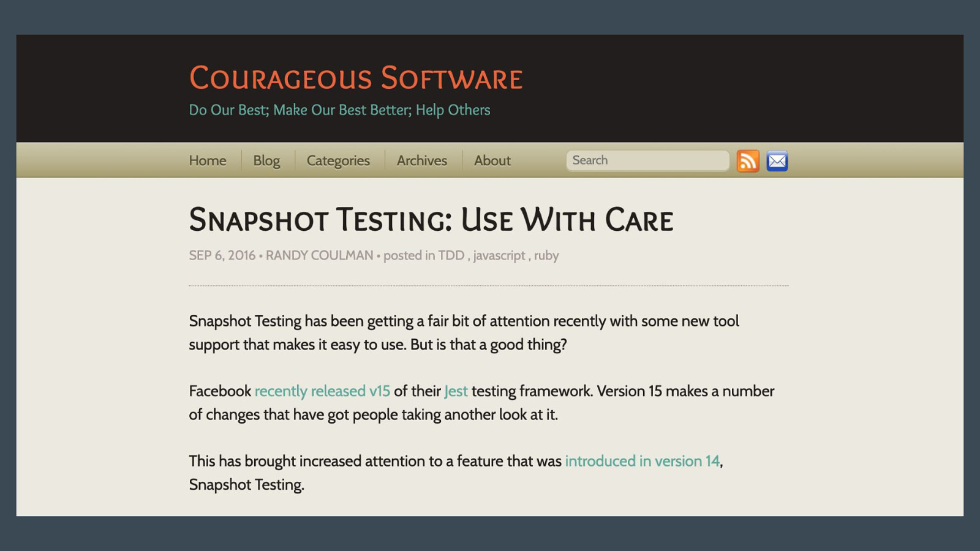Click the 'Do Our Best' tagline

click(339, 110)
